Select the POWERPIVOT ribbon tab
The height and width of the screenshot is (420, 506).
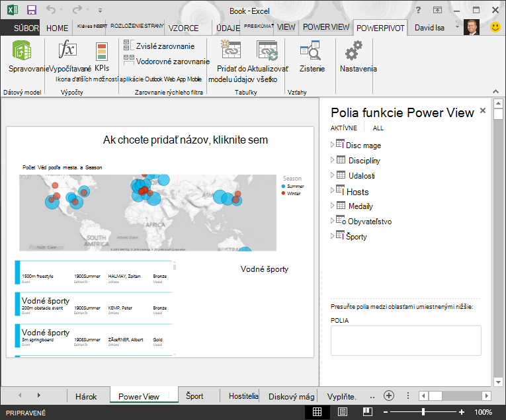point(380,28)
